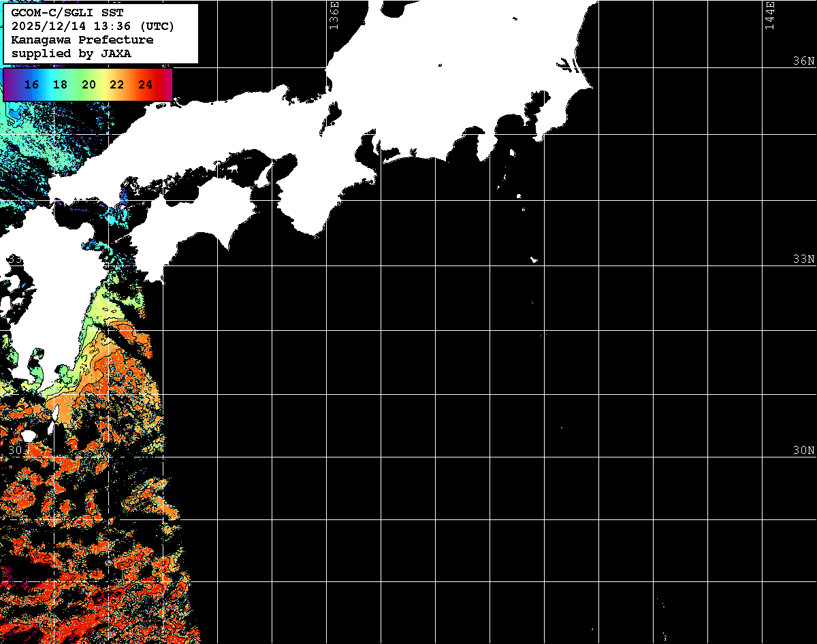817x644 pixels.
Task: Click the 144E longitude label
Action: click(x=770, y=15)
